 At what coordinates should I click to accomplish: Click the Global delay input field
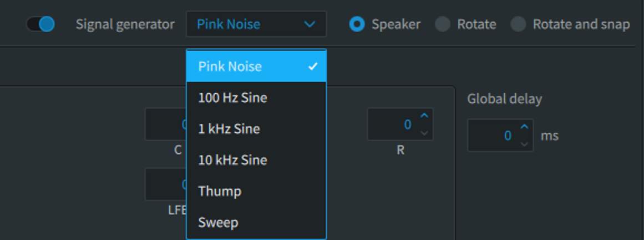(494, 136)
